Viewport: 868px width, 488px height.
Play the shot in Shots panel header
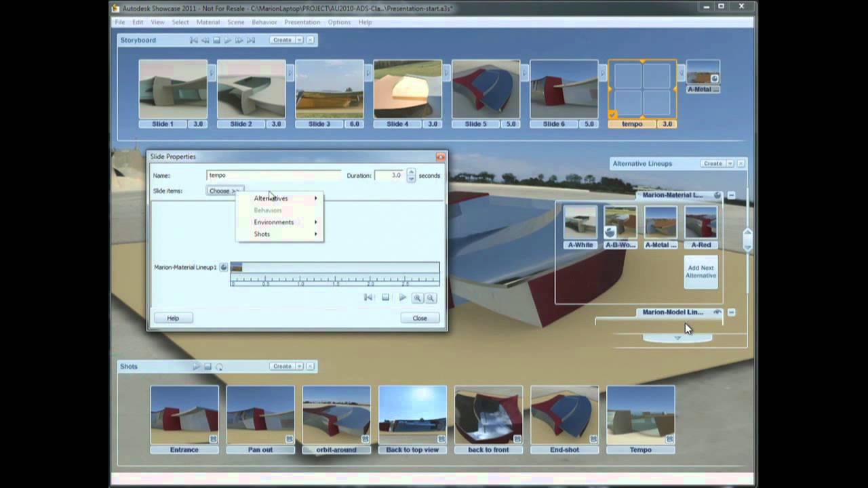(x=197, y=367)
